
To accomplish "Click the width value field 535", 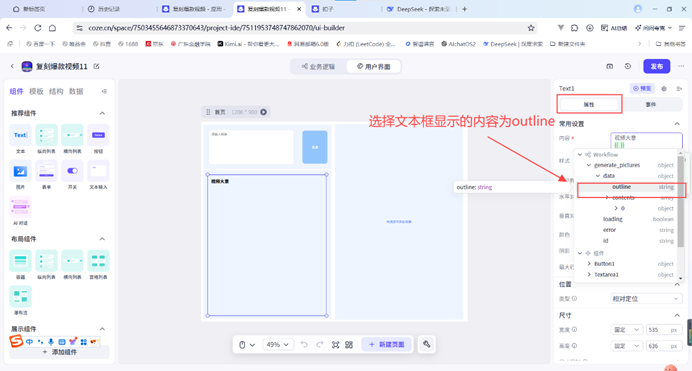I will click(664, 330).
